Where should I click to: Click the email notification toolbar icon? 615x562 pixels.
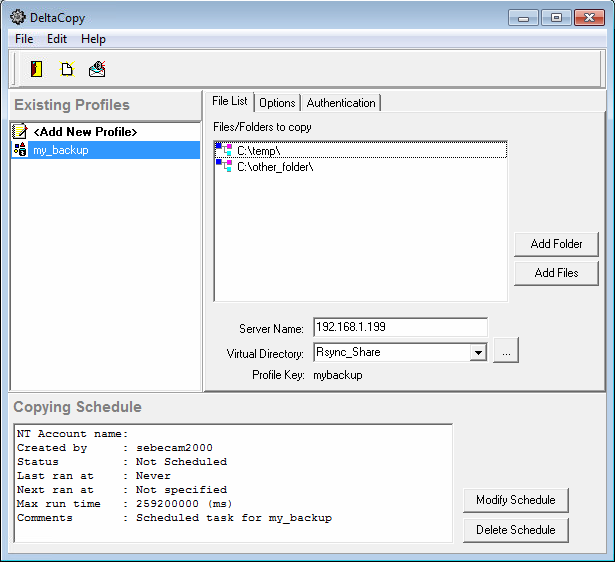click(97, 69)
